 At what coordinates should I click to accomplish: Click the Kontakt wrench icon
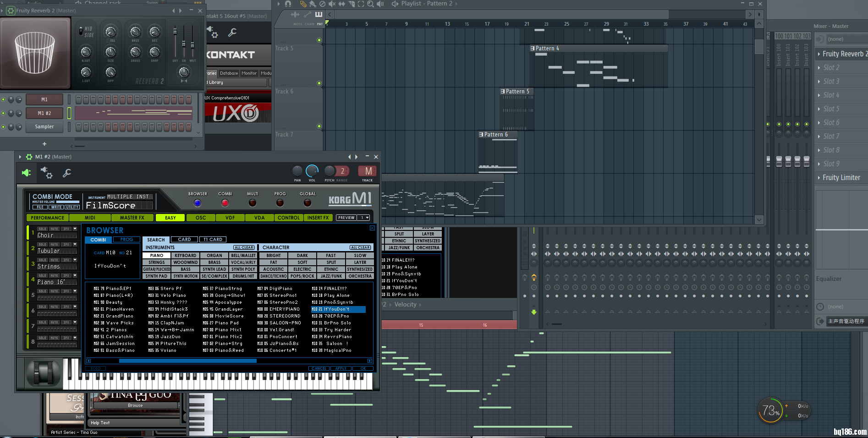(x=232, y=32)
